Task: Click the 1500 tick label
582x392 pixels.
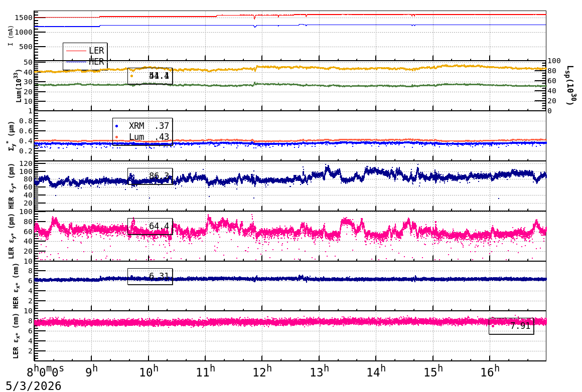Action: click(x=24, y=18)
